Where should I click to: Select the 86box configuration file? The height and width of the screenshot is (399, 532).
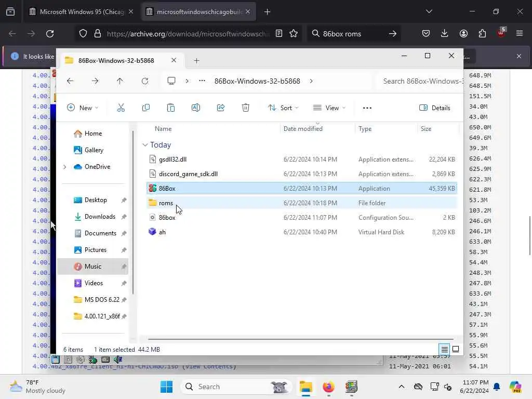(x=302, y=218)
